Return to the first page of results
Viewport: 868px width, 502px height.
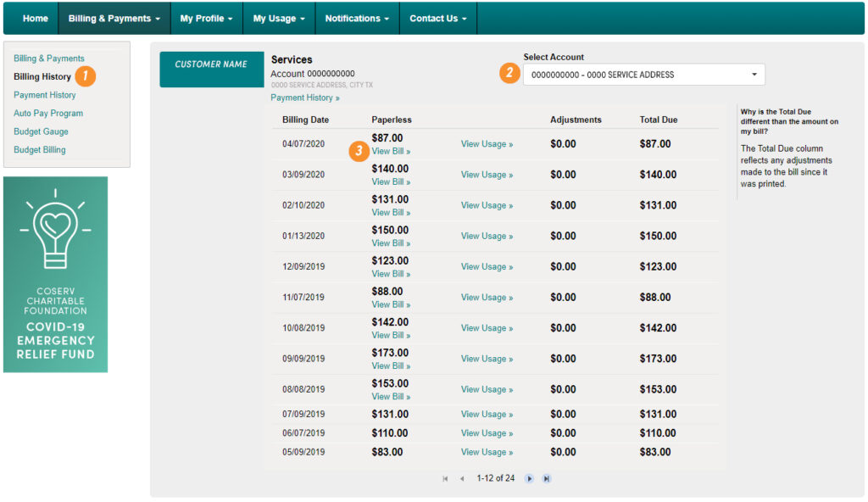(444, 478)
